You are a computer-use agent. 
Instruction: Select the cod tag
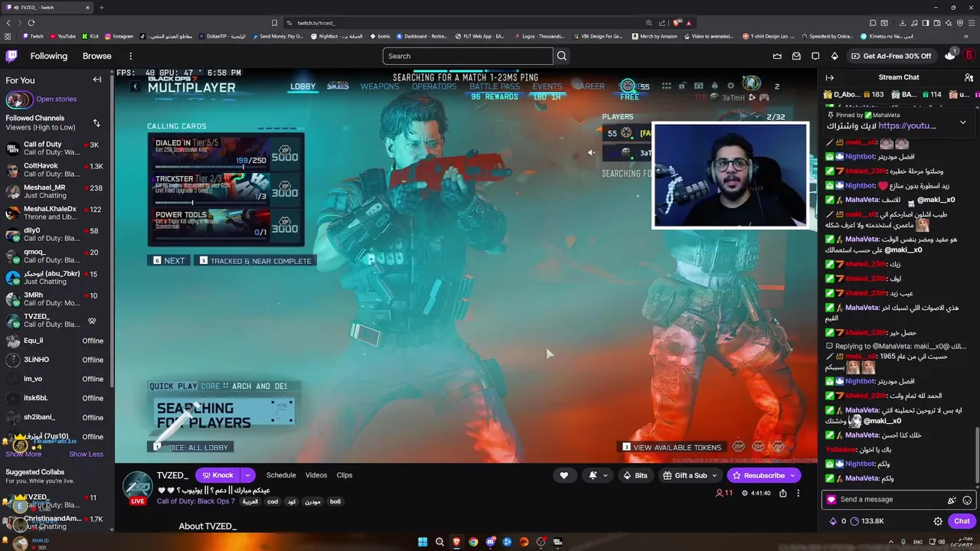[x=273, y=502]
